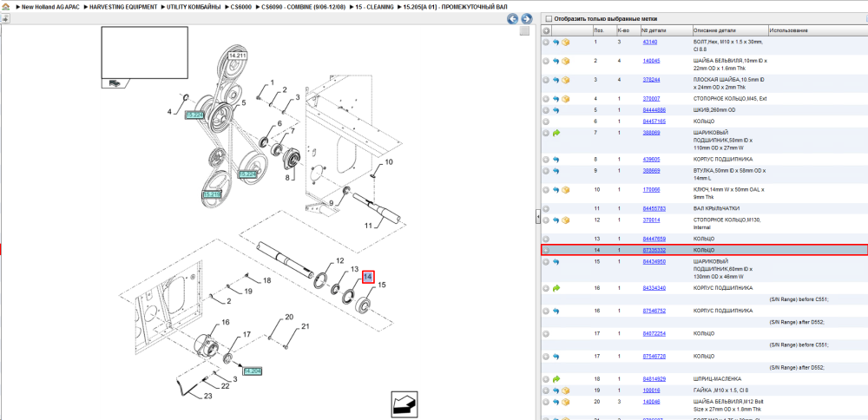Click the green arrow icon in row 84814929
868x420 pixels.
point(556,379)
